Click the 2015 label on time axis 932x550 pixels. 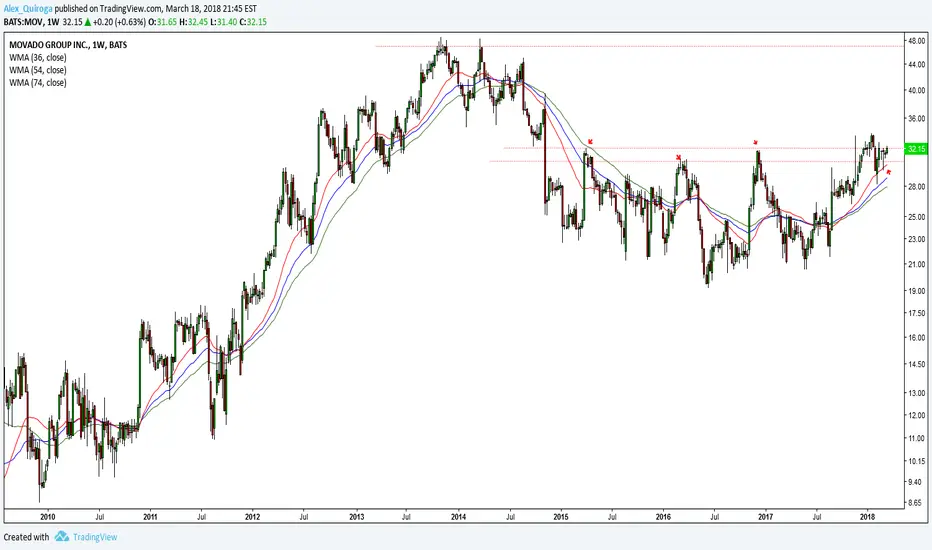[561, 517]
